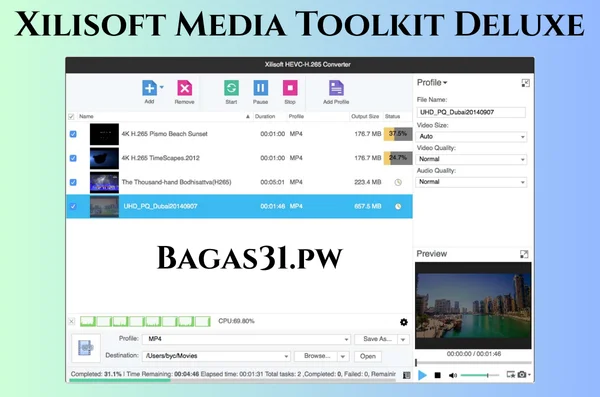The height and width of the screenshot is (397, 600).
Task: Stop the preview playback
Action: point(438,375)
